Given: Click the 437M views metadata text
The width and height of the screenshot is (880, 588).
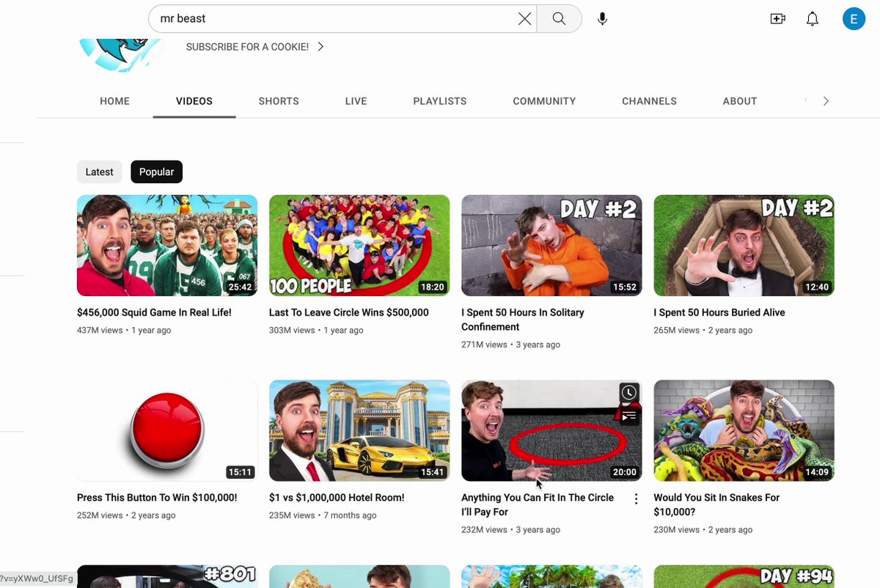Looking at the screenshot, I should [x=124, y=330].
